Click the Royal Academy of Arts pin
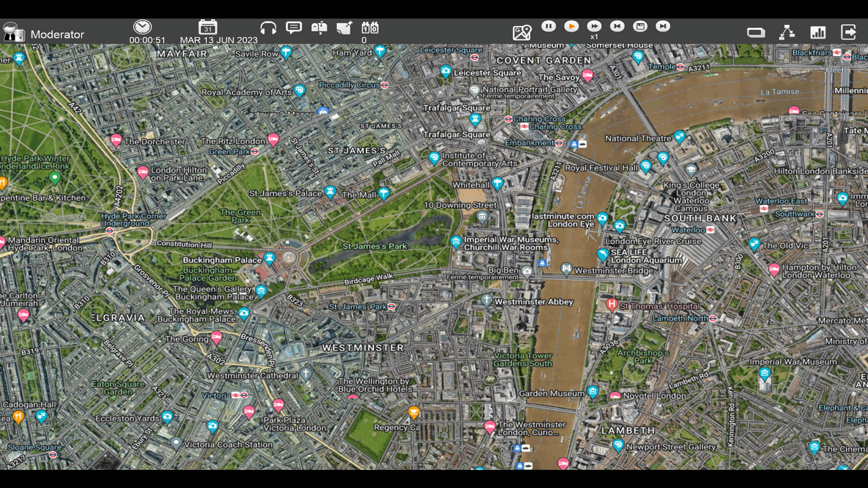 tap(299, 91)
